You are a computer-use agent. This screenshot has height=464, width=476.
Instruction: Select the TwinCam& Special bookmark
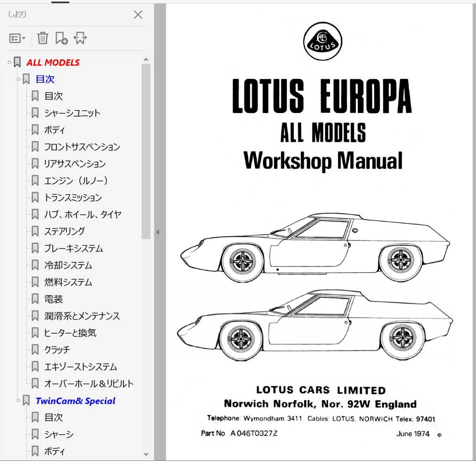point(75,401)
